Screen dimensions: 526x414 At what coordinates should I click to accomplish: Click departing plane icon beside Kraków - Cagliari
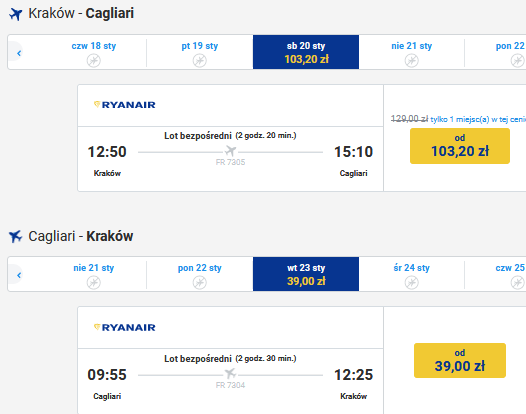coord(15,14)
